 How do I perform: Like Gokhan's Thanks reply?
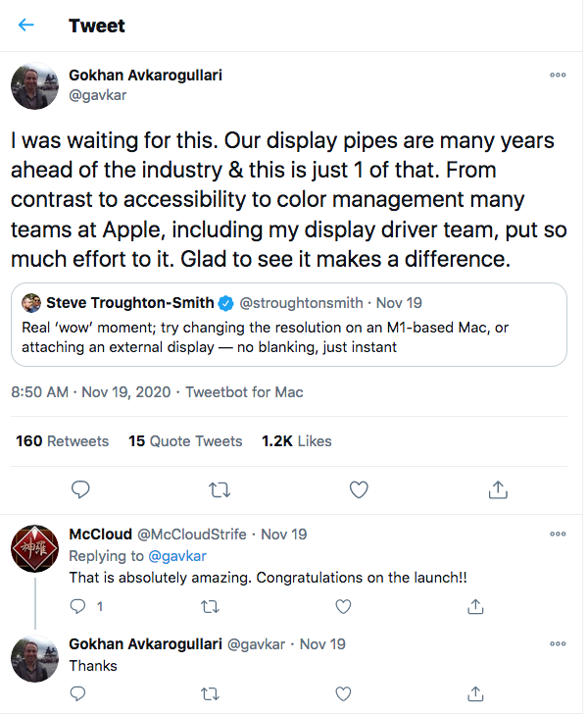(x=343, y=694)
